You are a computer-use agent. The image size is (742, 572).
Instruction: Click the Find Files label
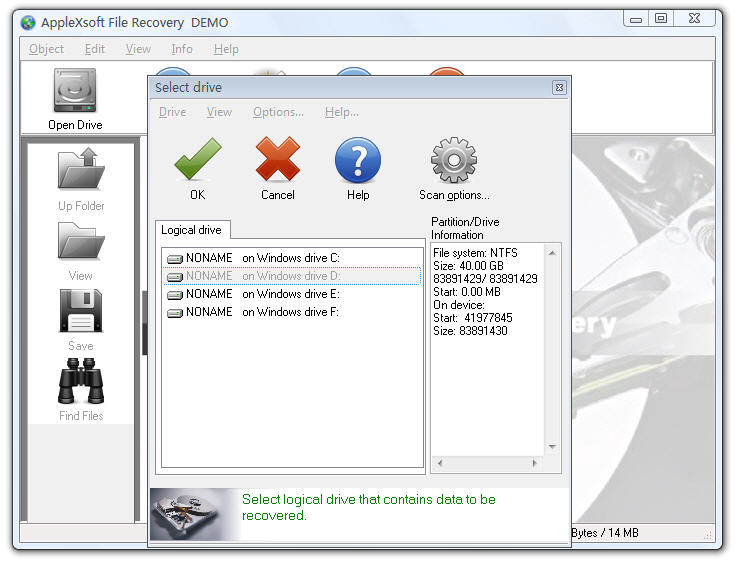click(x=81, y=416)
